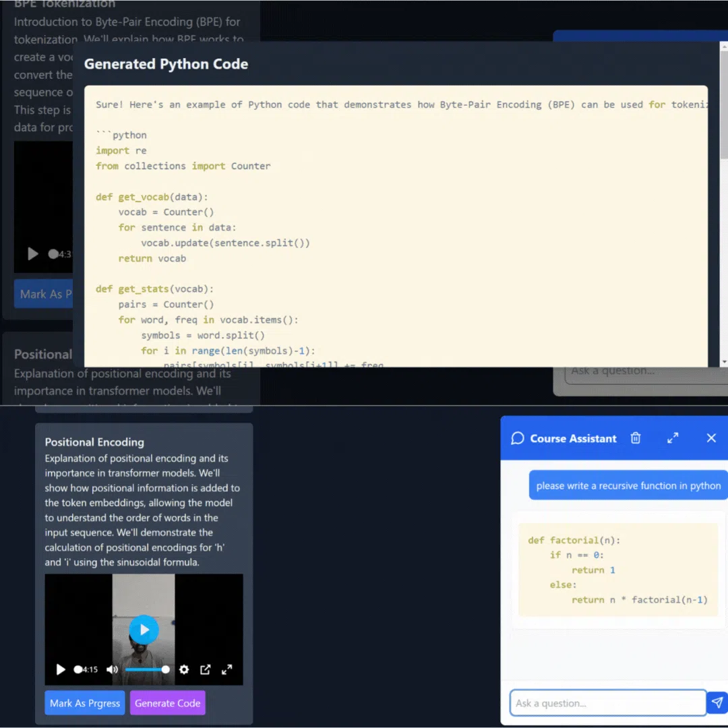728x728 pixels.
Task: Focus the lower Ask a question input
Action: (x=608, y=703)
